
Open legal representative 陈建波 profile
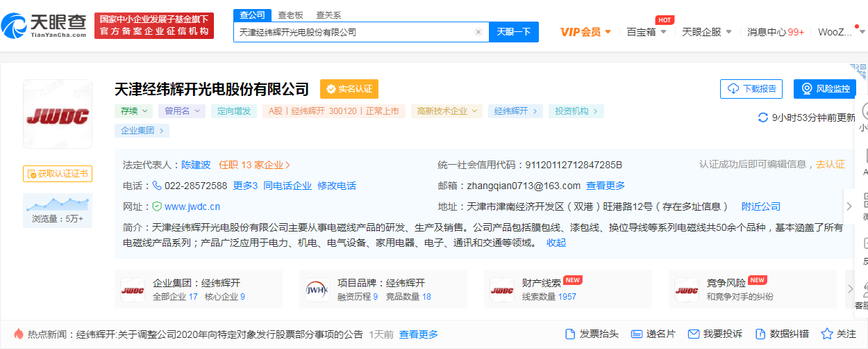196,165
